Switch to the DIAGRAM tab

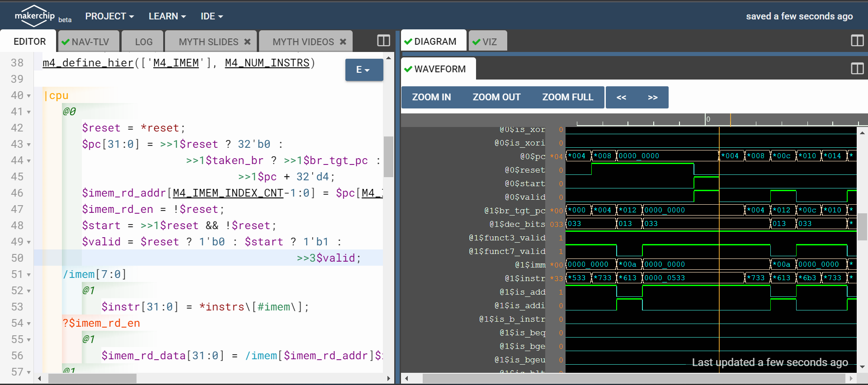(x=434, y=42)
